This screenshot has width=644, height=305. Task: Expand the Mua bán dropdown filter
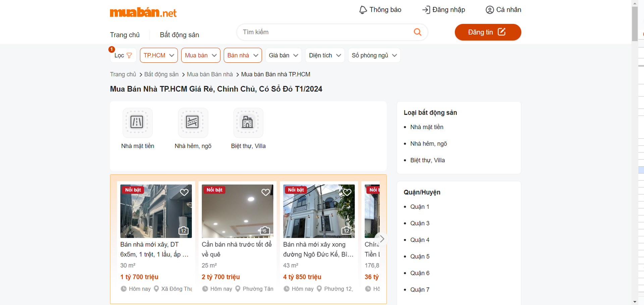201,55
